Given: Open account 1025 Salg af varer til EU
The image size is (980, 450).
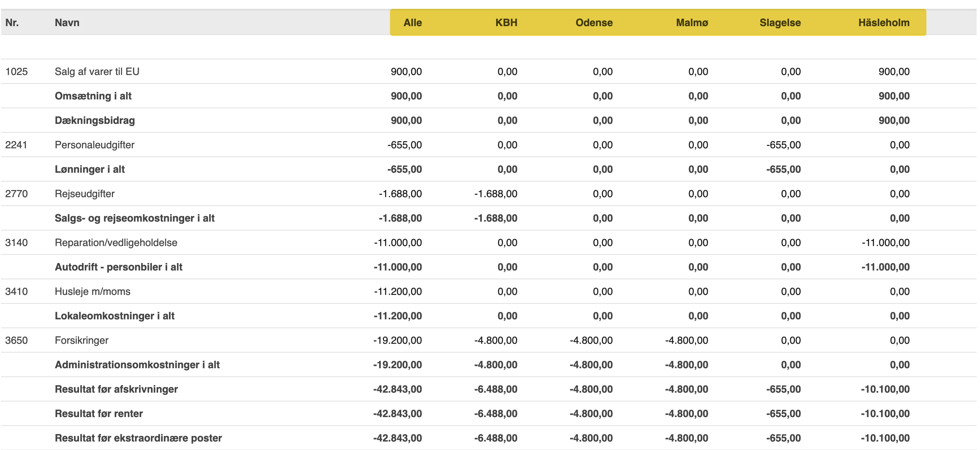Looking at the screenshot, I should (97, 72).
